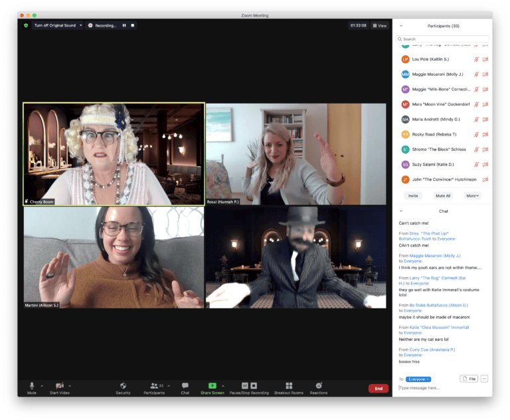This screenshot has width=510, height=420.
Task: Click Mara Dockendorf's muted microphone icon
Action: click(x=476, y=104)
